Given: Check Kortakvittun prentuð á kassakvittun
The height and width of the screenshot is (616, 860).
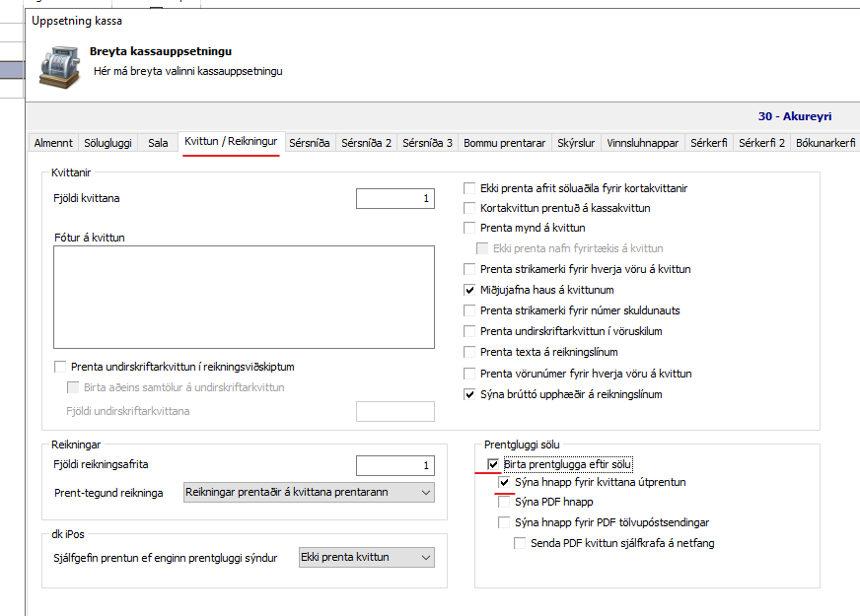Looking at the screenshot, I should point(470,208).
